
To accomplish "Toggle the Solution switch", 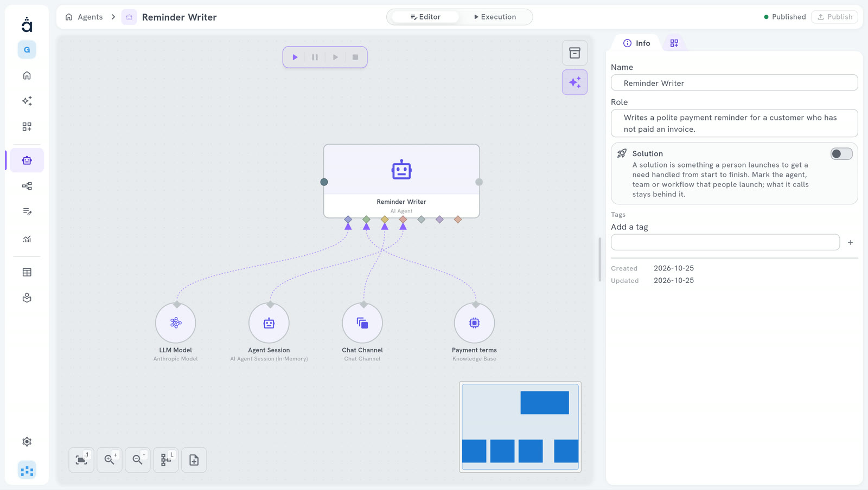I will [x=841, y=154].
